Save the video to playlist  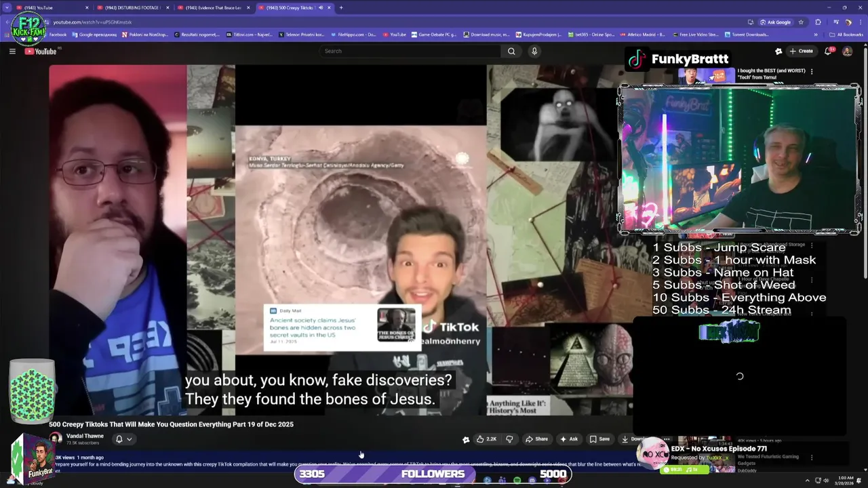[599, 439]
